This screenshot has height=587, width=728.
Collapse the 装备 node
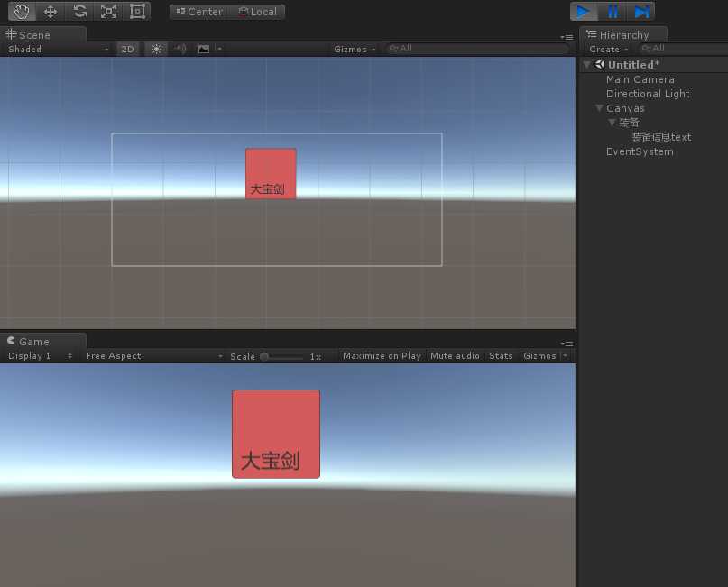click(612, 123)
